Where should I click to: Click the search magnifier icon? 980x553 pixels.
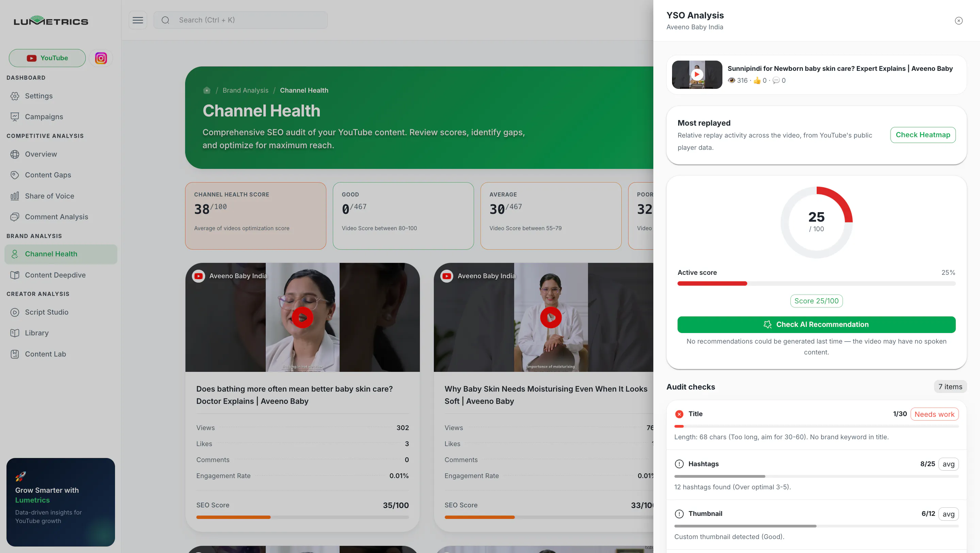[165, 20]
